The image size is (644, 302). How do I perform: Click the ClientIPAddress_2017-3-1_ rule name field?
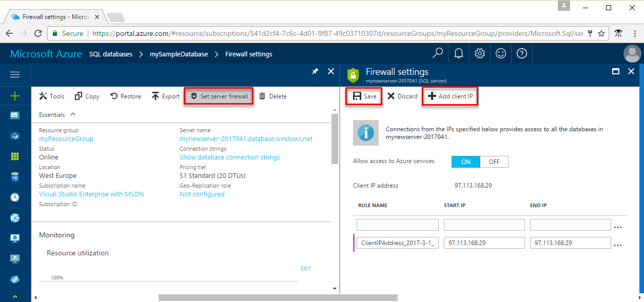click(398, 243)
